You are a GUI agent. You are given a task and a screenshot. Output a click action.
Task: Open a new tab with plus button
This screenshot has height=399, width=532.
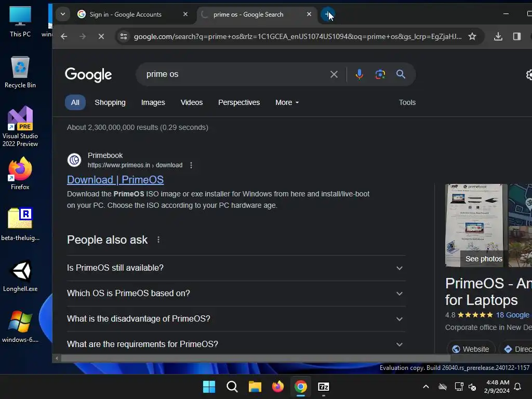tap(327, 14)
